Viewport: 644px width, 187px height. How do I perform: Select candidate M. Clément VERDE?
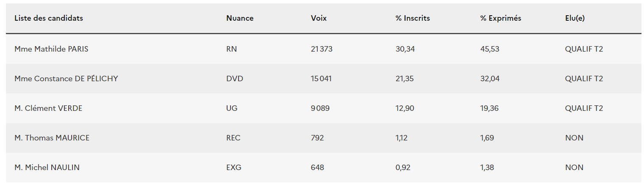48,108
